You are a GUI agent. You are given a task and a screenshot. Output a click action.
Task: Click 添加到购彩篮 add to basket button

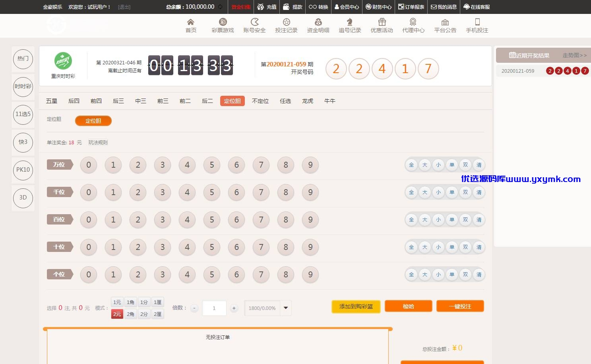[x=356, y=306]
